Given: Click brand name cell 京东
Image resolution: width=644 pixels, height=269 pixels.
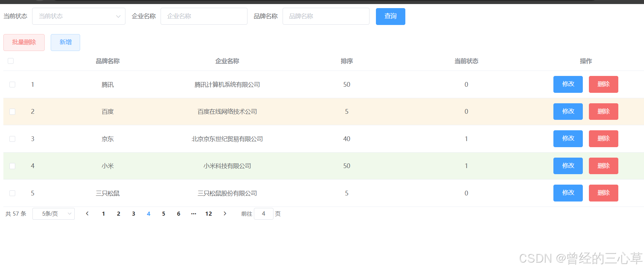Looking at the screenshot, I should pos(108,139).
